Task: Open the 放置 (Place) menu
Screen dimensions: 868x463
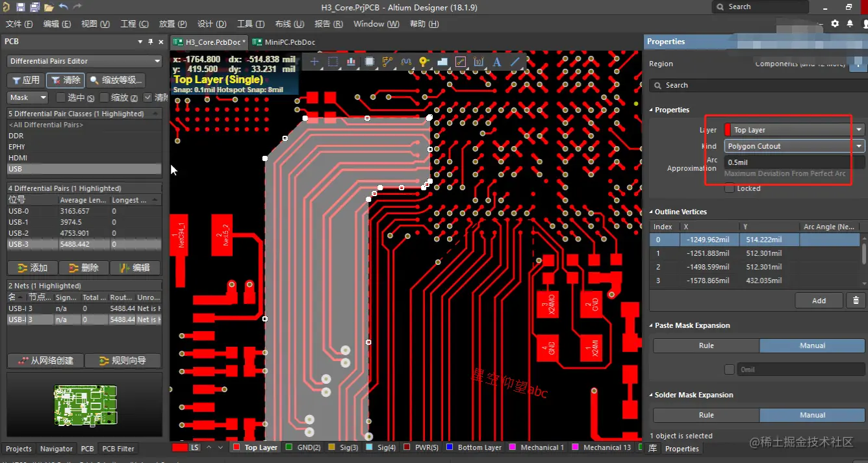Action: pos(172,24)
